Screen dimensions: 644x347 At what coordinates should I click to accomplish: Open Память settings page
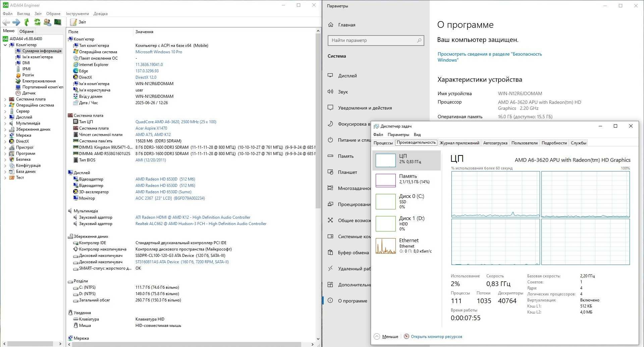[345, 156]
